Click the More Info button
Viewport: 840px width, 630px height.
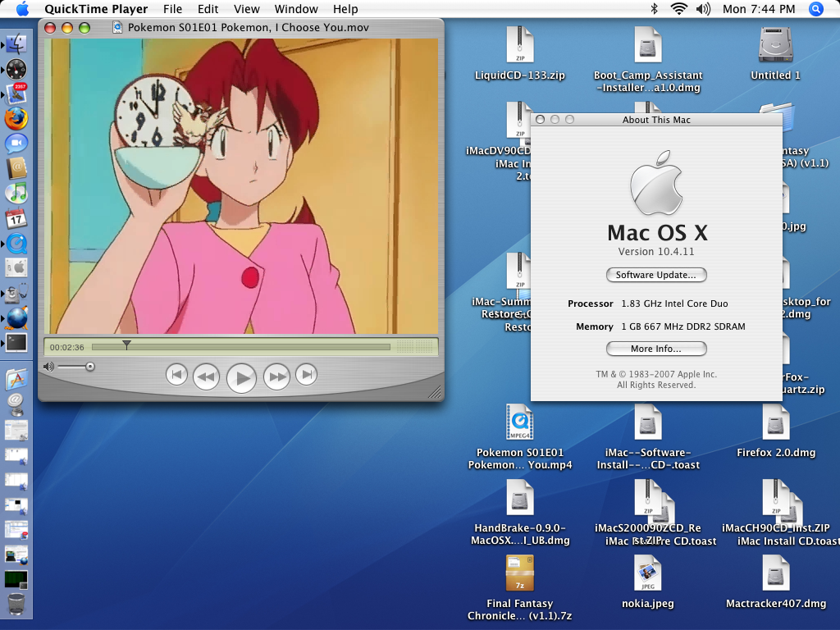pos(655,349)
